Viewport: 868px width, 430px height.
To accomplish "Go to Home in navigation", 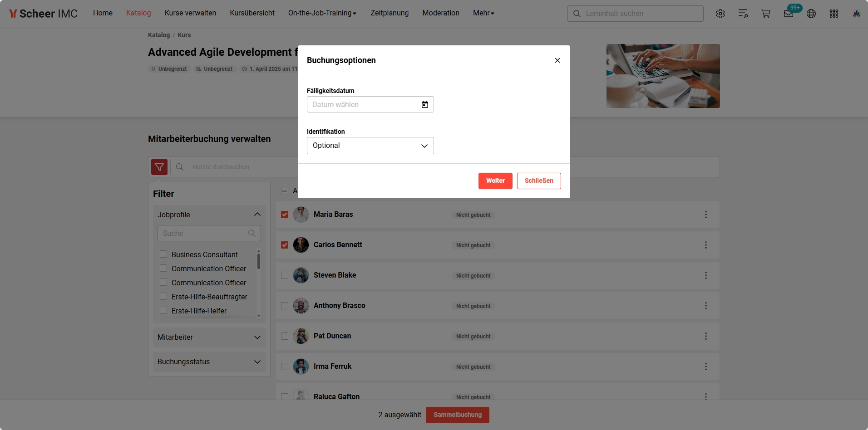I will point(103,13).
